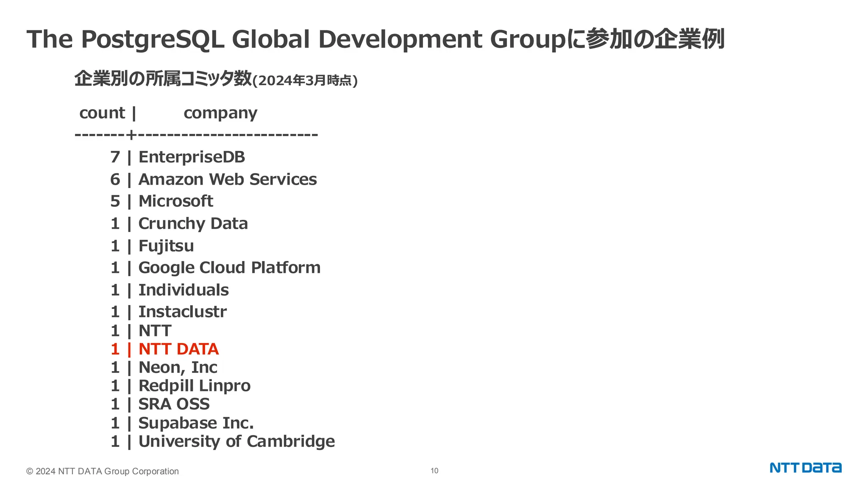Select the Microsoft row

click(x=175, y=201)
